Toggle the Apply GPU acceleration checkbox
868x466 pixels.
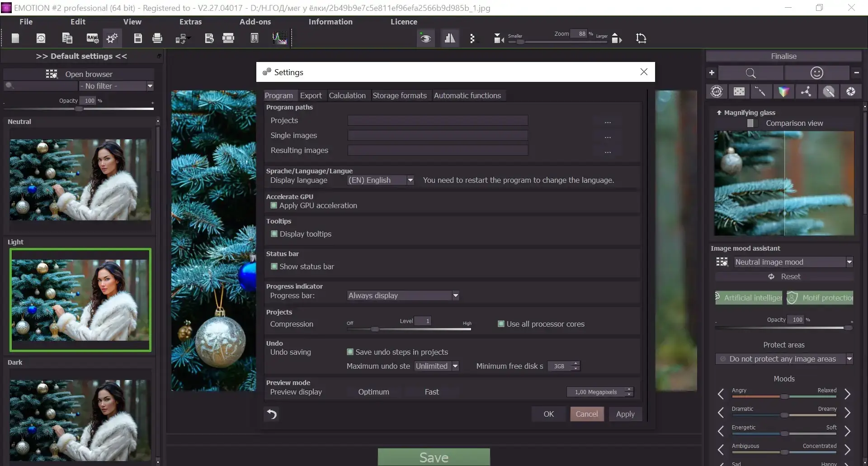point(274,205)
